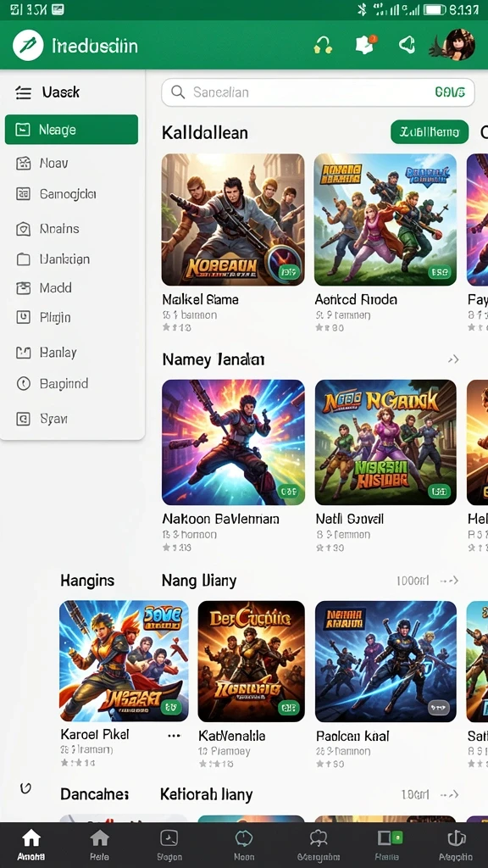Expand the Ketiorah Iiany section arrow
This screenshot has height=868, width=488.
pos(449,795)
